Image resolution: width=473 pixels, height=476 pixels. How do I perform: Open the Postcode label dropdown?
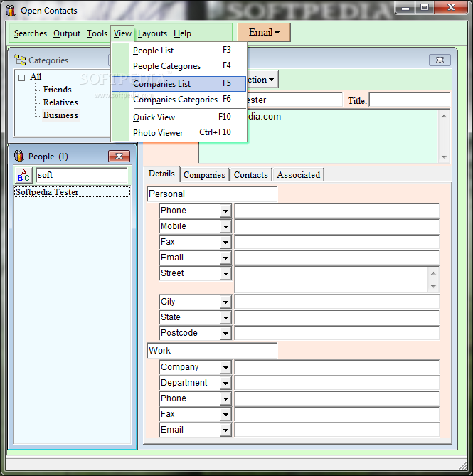tap(225, 334)
